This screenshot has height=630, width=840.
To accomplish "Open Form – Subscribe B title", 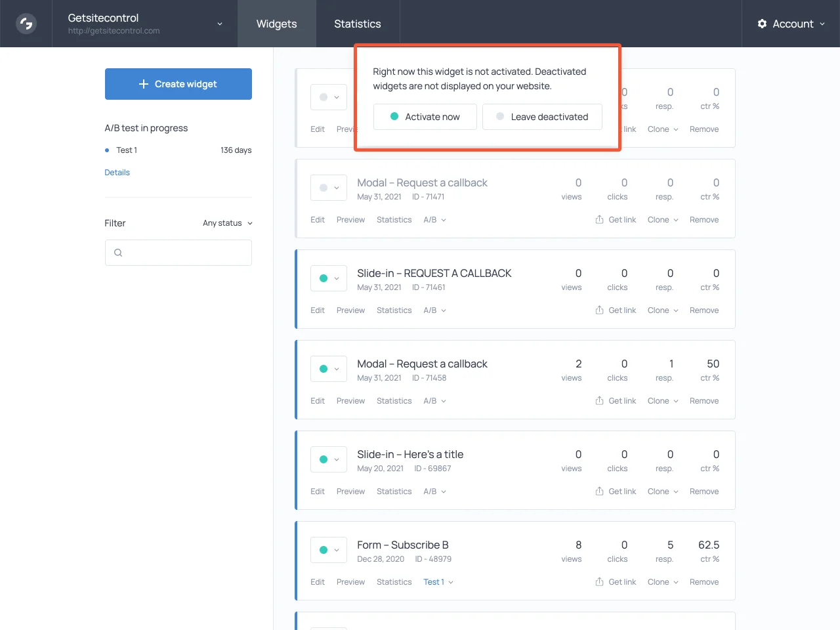I will (403, 545).
